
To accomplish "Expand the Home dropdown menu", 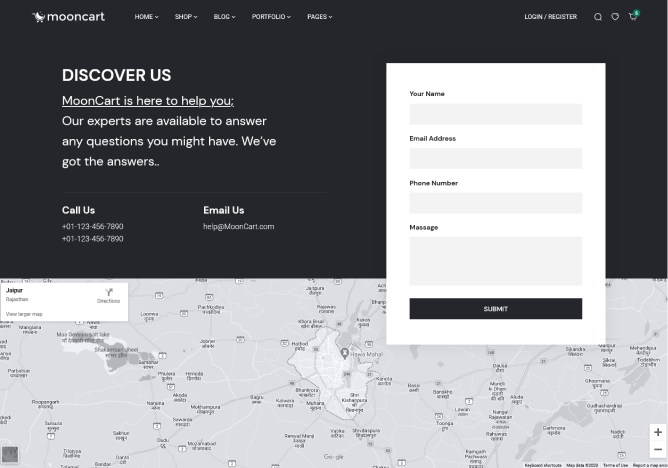I will pos(146,17).
